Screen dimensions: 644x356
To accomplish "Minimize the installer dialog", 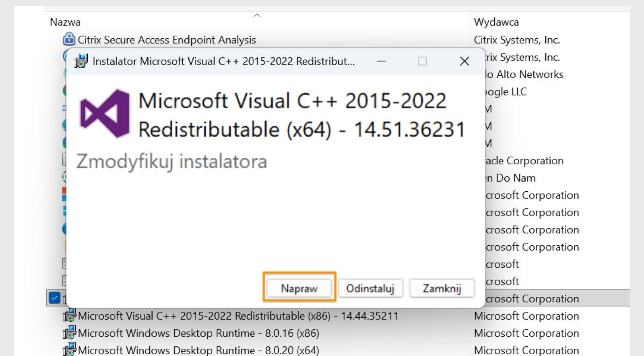I will 381,61.
